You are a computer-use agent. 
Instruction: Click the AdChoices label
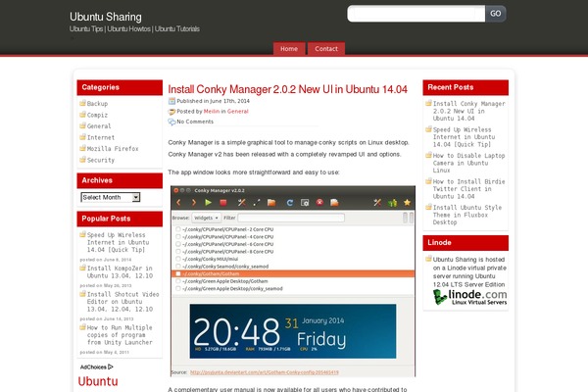93,367
